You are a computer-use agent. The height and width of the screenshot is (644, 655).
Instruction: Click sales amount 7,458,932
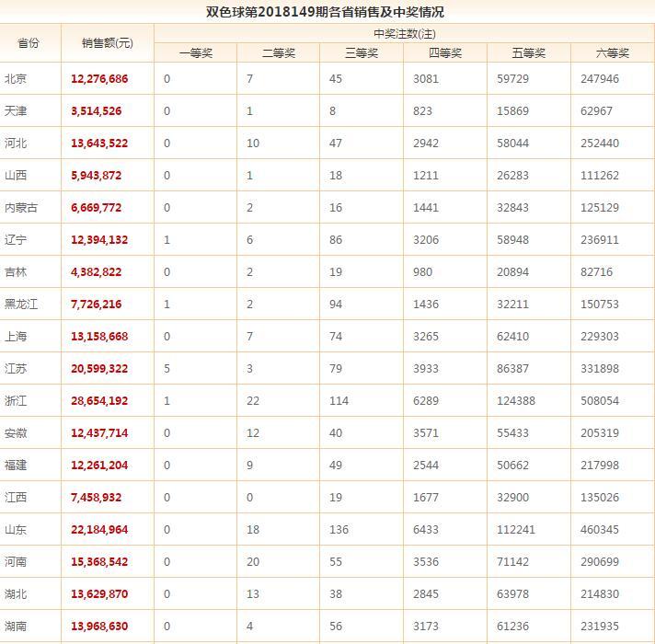(96, 498)
